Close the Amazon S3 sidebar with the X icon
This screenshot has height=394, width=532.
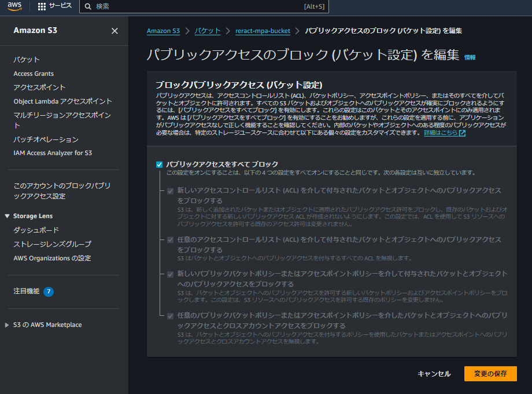click(114, 31)
